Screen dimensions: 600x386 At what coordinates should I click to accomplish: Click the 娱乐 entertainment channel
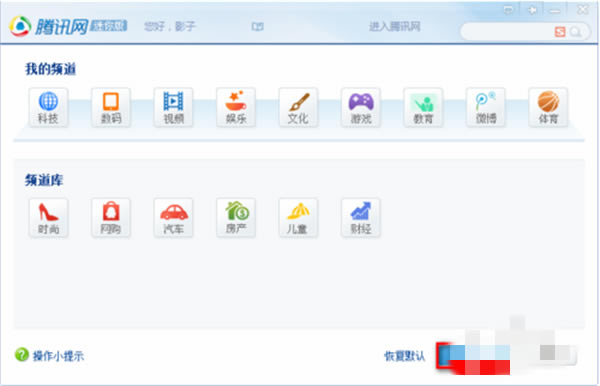236,107
